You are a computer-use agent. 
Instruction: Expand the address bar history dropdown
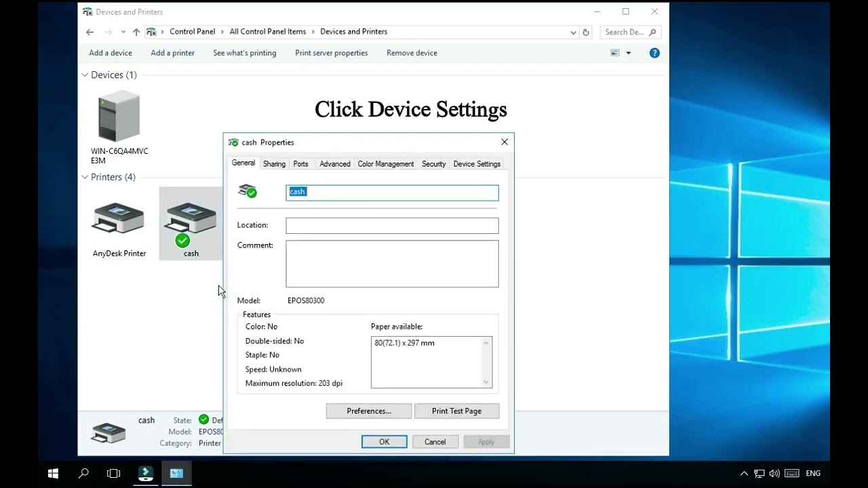point(573,32)
